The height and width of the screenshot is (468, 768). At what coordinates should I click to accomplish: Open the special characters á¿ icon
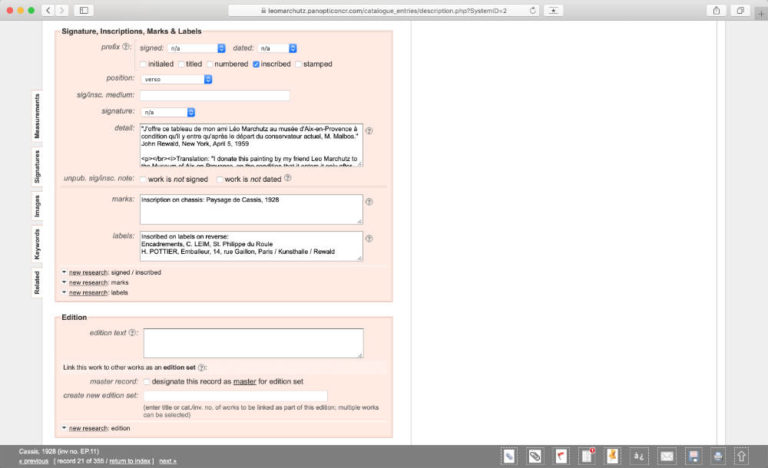click(x=639, y=456)
